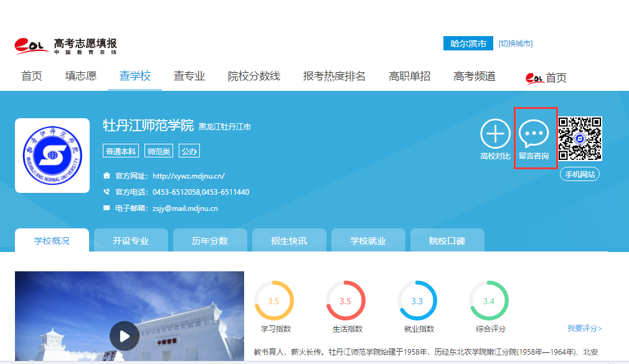
Task: Click the [切换城市] link
Action: tap(516, 44)
